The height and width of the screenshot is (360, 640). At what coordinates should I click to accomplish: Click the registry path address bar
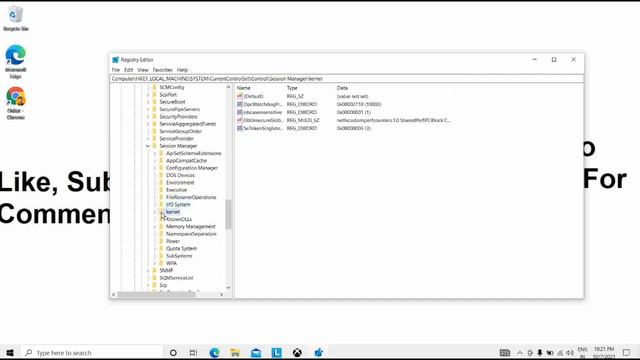pyautogui.click(x=347, y=78)
